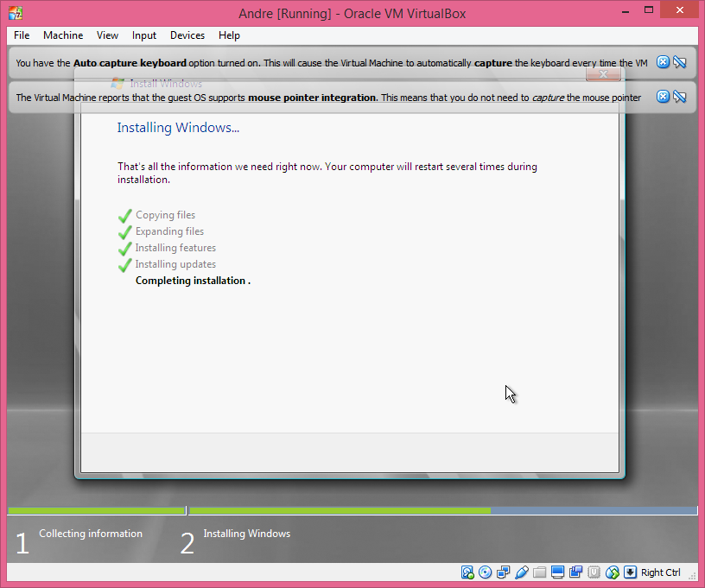
Task: Open the Help menu
Action: click(x=229, y=35)
